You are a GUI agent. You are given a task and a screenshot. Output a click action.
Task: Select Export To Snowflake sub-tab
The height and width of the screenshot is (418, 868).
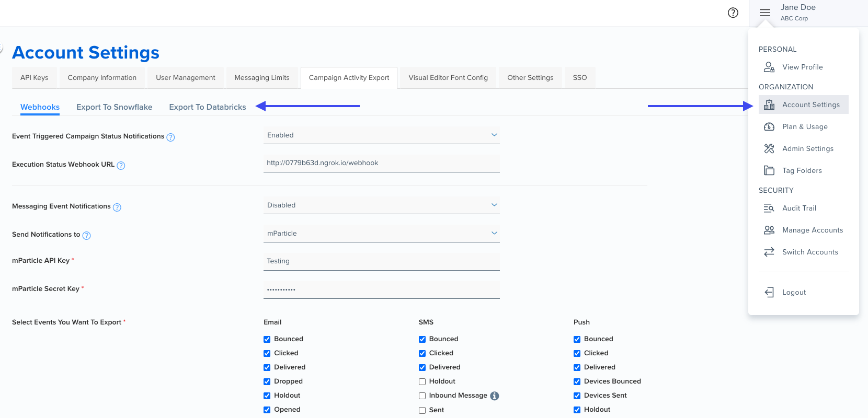coord(115,107)
